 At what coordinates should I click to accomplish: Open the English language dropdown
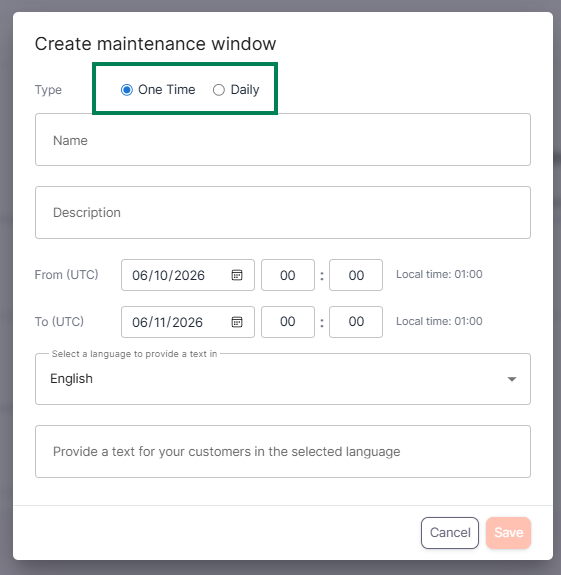283,379
